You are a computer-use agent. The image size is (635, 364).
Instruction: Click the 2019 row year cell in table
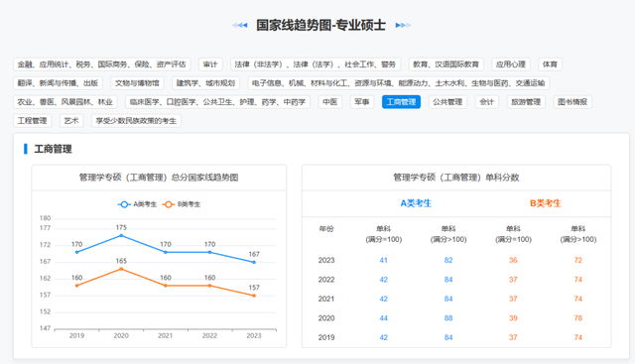(x=326, y=337)
